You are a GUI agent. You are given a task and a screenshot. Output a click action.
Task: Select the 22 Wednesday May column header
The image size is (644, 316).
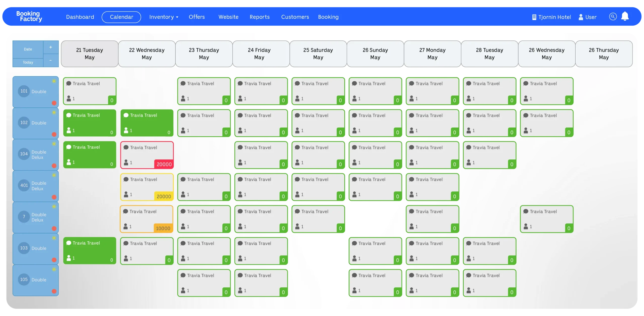[x=147, y=54]
